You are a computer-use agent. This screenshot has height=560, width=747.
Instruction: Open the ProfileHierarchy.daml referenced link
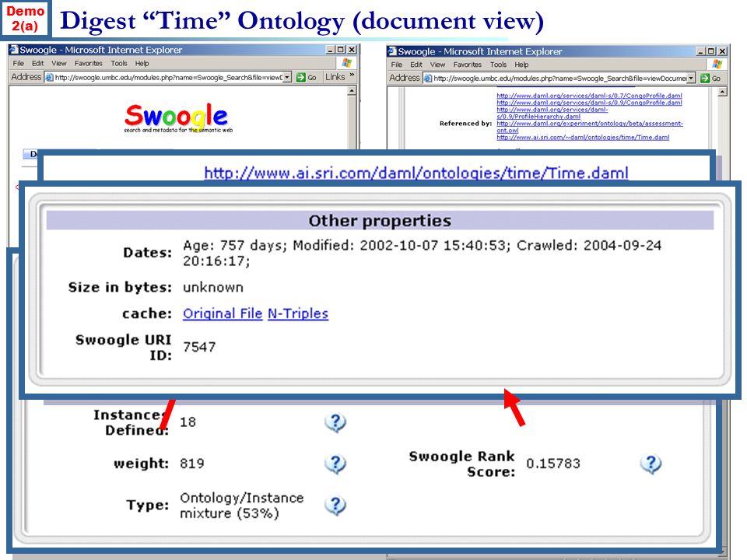[x=552, y=113]
